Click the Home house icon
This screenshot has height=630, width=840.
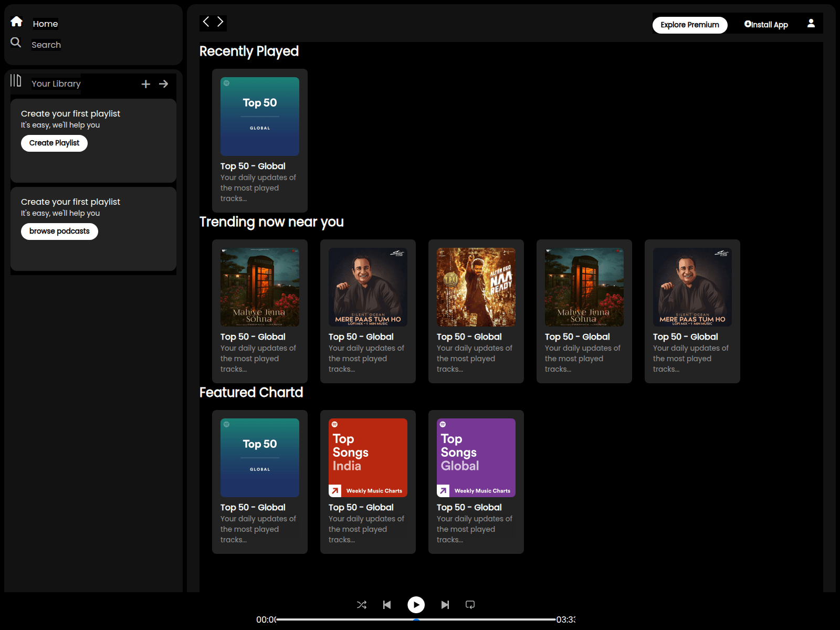(x=16, y=21)
